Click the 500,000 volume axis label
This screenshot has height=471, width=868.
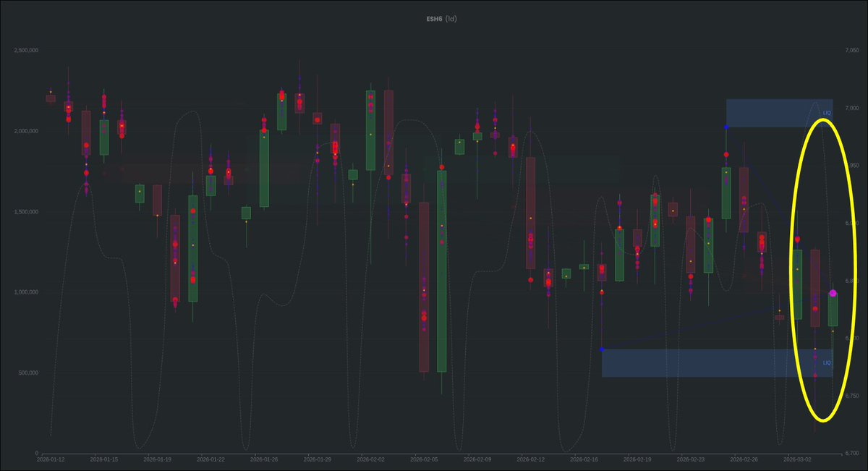(x=28, y=373)
